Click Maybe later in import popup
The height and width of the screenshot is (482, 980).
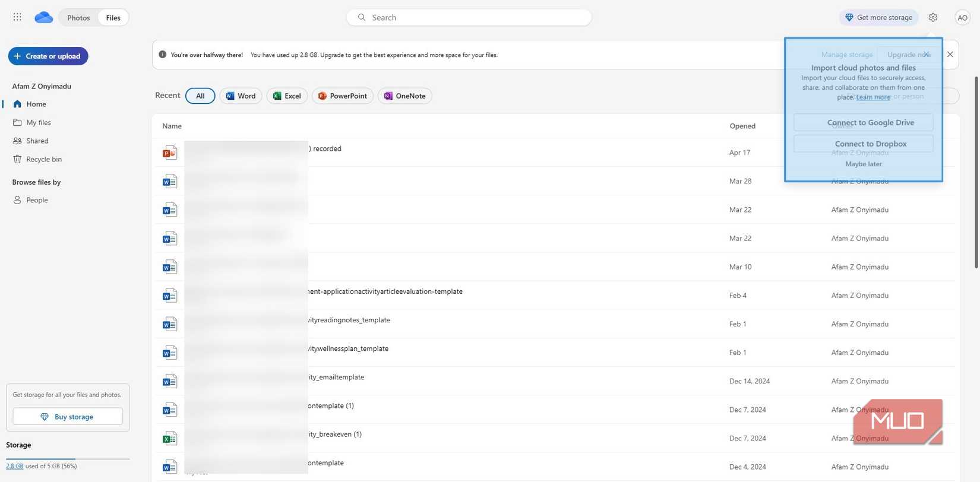point(864,164)
